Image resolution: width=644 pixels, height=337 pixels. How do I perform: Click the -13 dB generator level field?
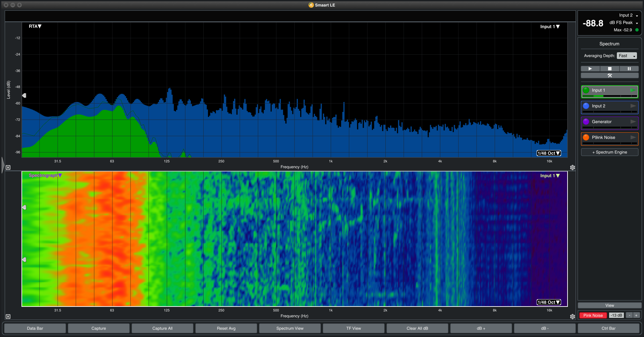616,315
